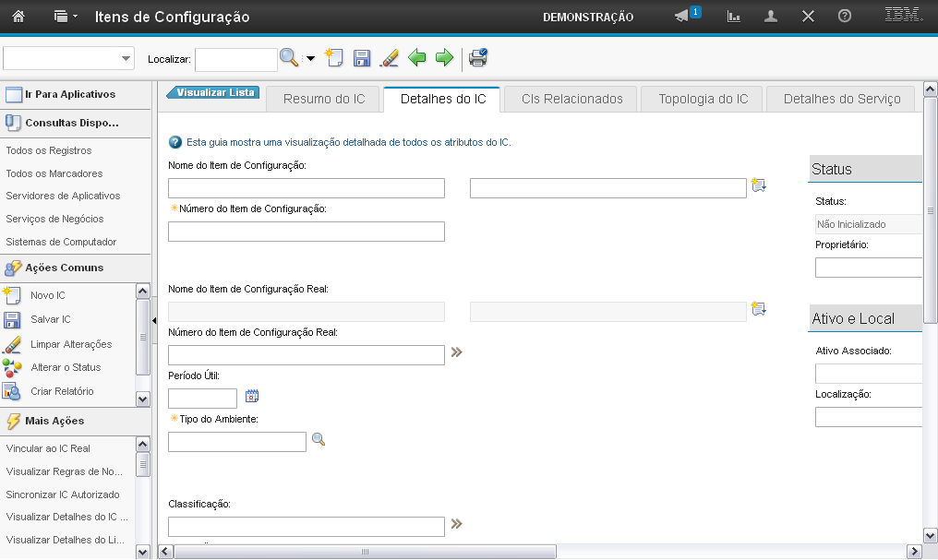Click the Clear Changes pencil toolbar icon

pos(390,58)
